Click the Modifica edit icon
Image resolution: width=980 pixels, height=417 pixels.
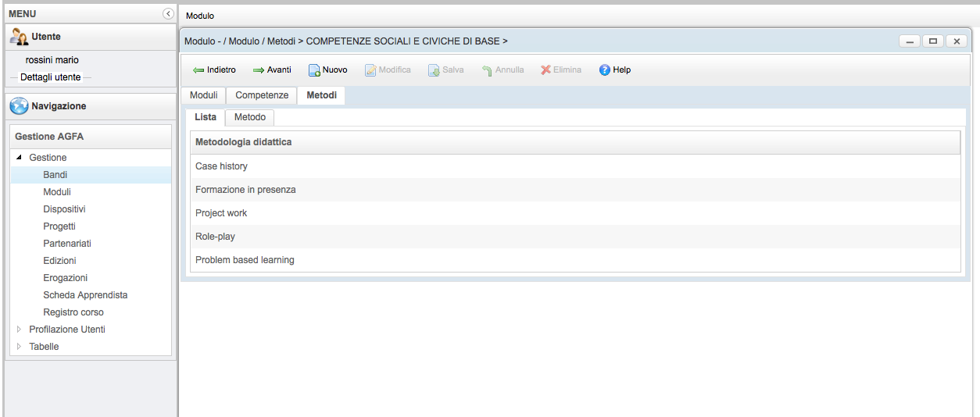(x=370, y=70)
